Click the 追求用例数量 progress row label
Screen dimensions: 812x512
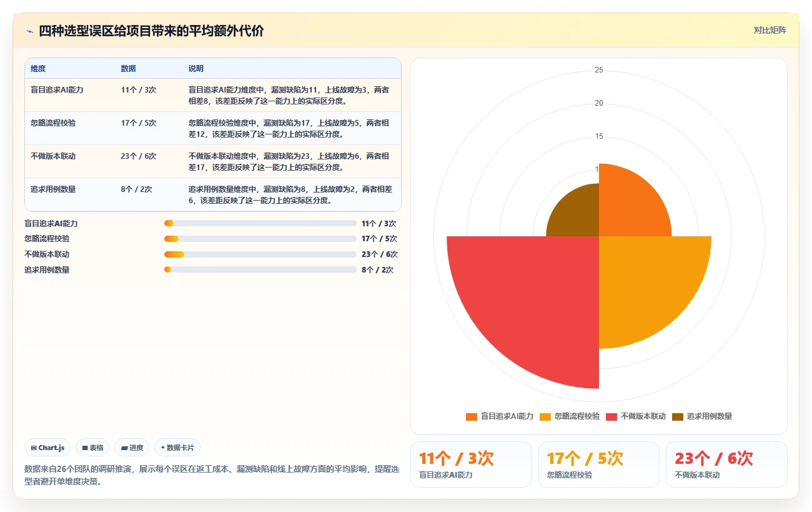coord(47,270)
